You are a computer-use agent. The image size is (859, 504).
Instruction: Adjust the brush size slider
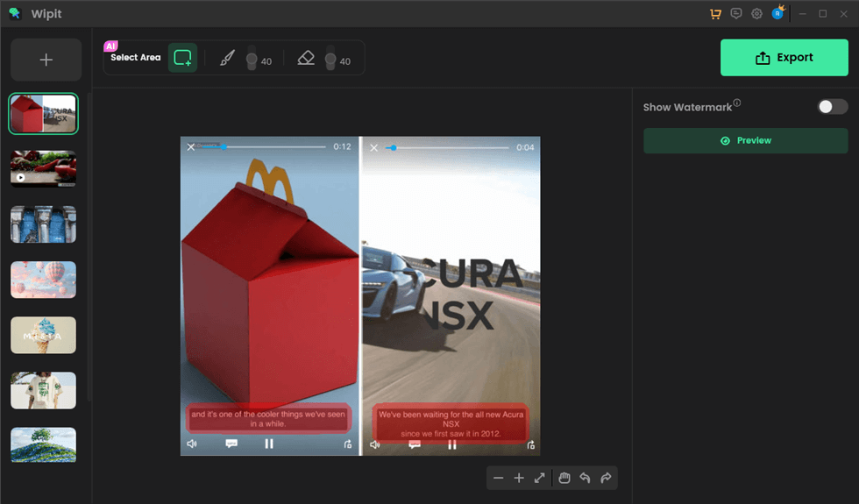click(252, 58)
